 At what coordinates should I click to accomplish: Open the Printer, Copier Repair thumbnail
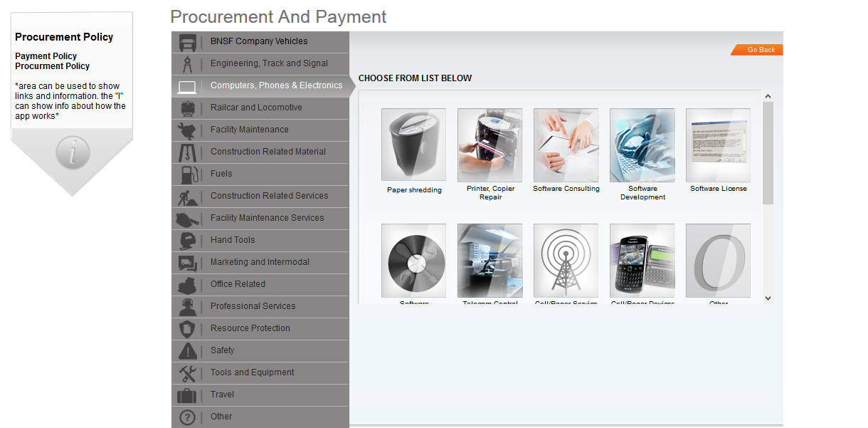click(490, 145)
